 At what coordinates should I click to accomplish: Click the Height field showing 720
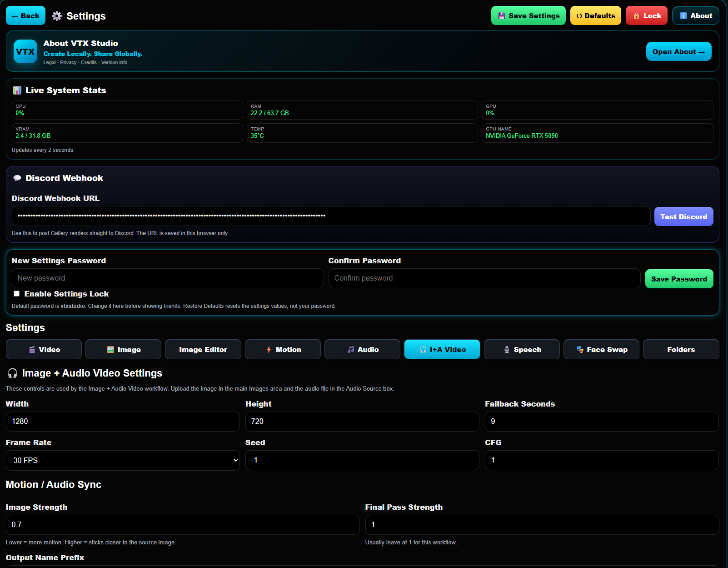click(362, 422)
